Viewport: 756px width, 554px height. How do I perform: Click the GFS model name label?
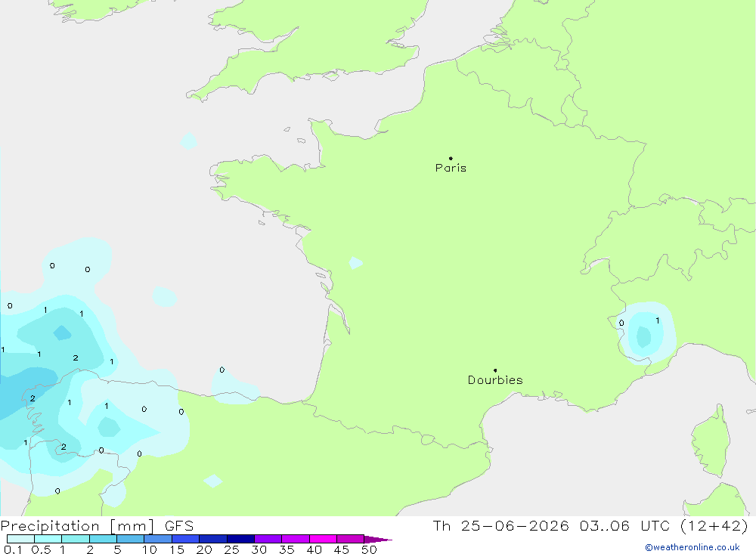(x=179, y=526)
